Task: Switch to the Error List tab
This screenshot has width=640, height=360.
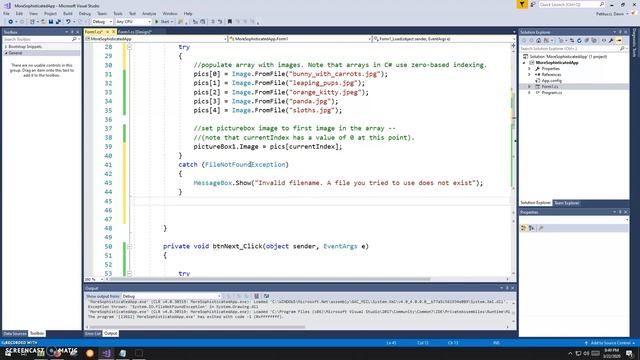Action: 93,333
